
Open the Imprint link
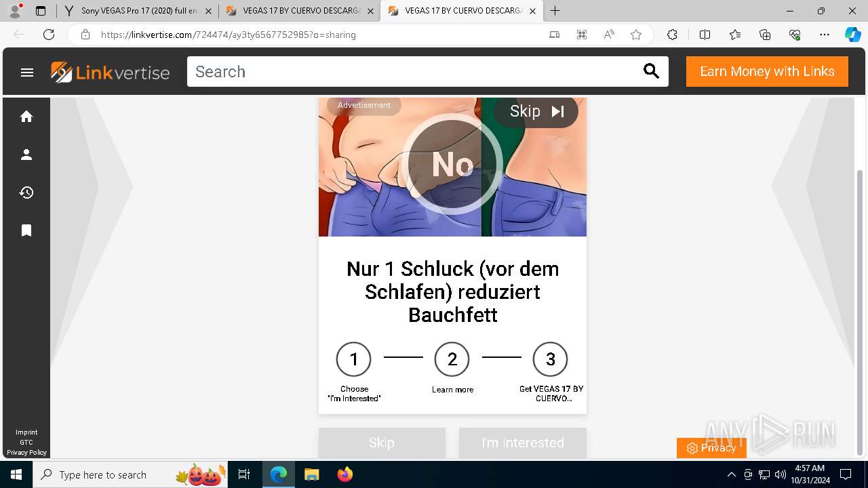click(26, 432)
